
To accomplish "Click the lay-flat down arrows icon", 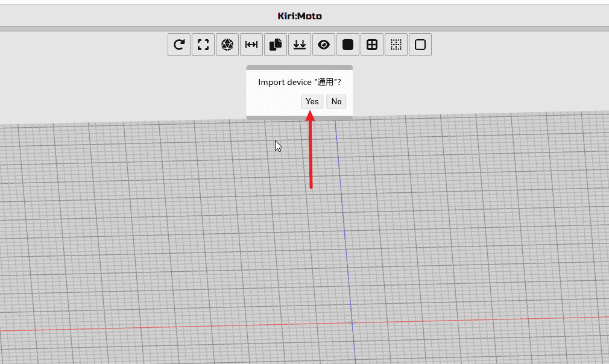I will (300, 45).
